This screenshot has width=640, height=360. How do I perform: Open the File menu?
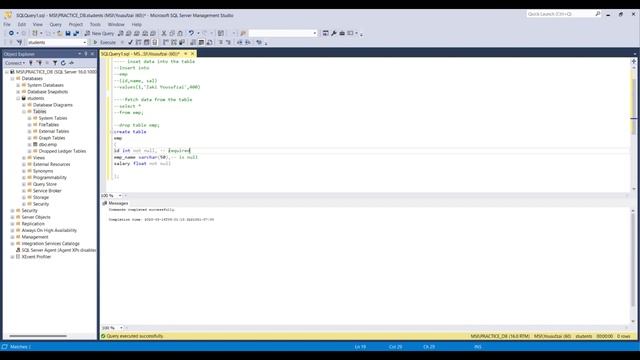7,24
